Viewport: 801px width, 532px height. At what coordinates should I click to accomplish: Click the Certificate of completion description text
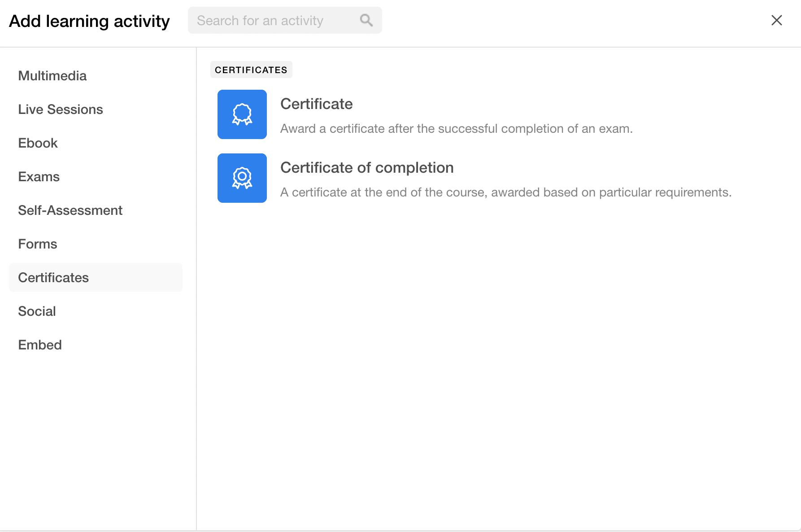click(x=506, y=192)
